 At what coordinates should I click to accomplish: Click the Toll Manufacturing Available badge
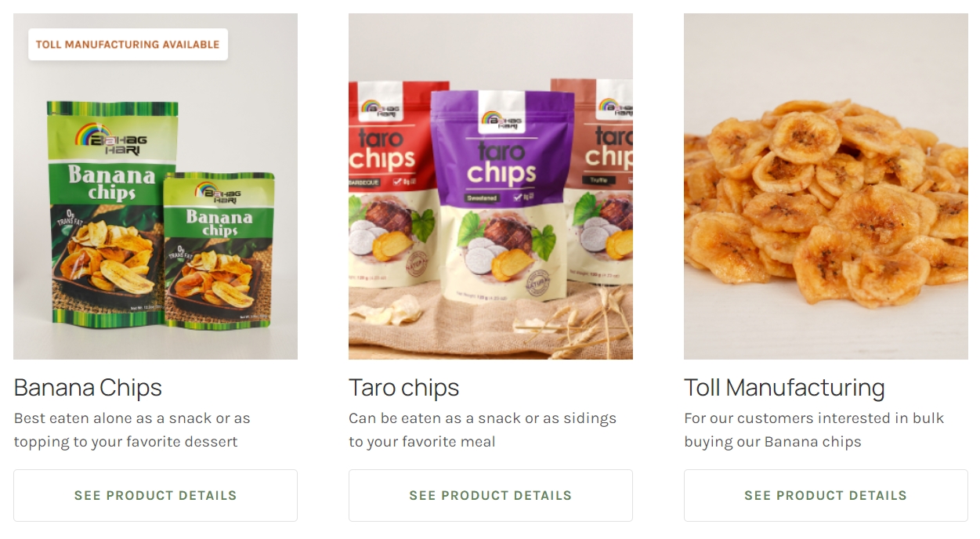128,45
